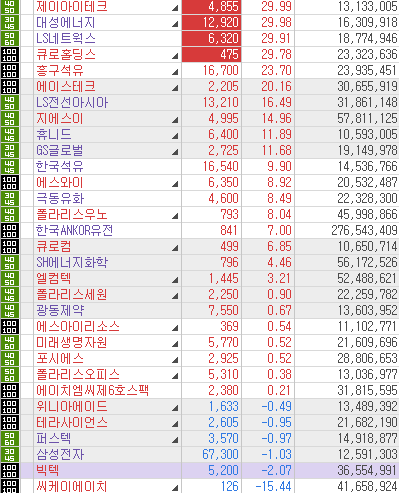Select the stock name 대성에너지

pos(66,23)
